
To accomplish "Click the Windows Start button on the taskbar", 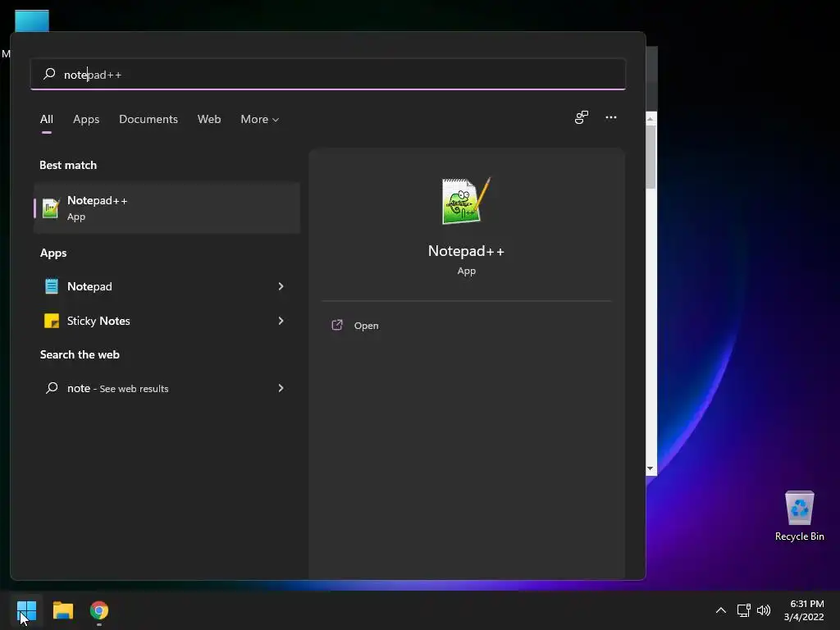I will 27,610.
